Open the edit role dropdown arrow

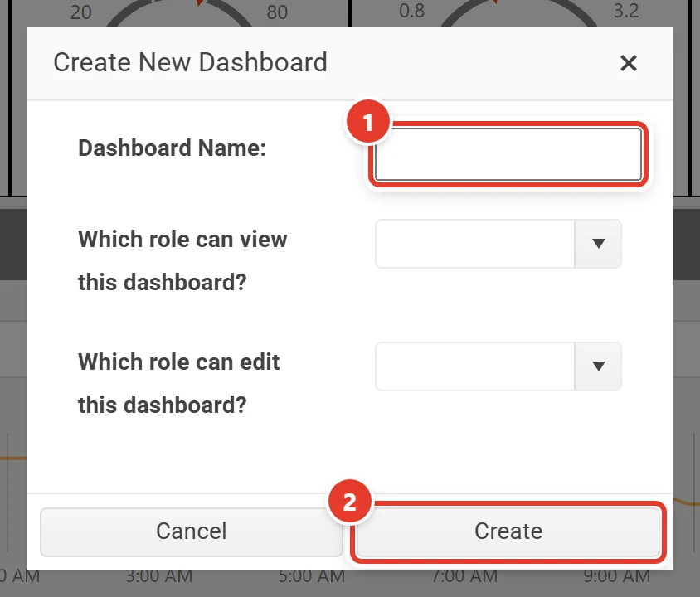click(x=598, y=366)
